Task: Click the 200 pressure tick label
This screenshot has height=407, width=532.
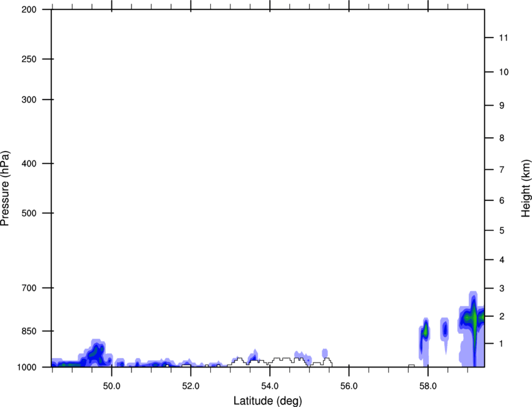Action: 29,9
